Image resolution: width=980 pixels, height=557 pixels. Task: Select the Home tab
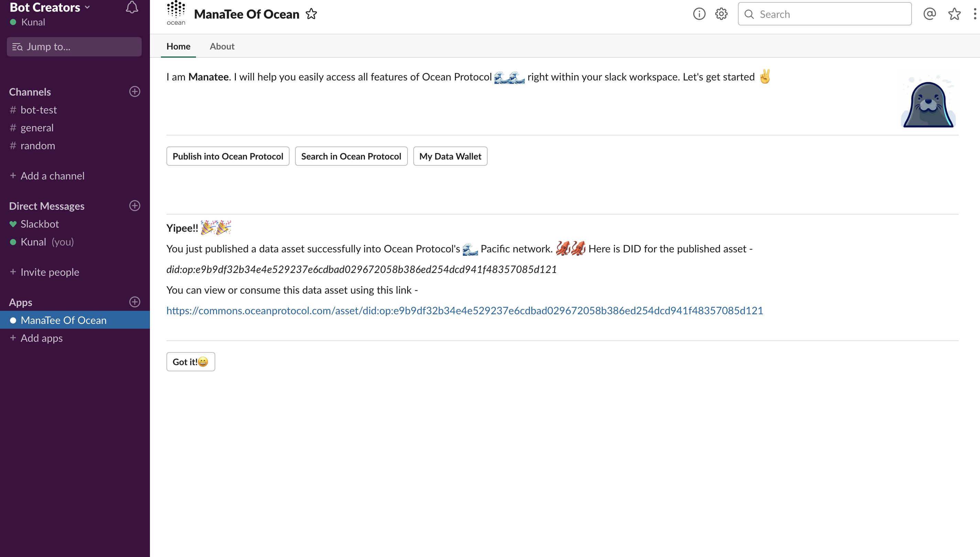pyautogui.click(x=178, y=46)
